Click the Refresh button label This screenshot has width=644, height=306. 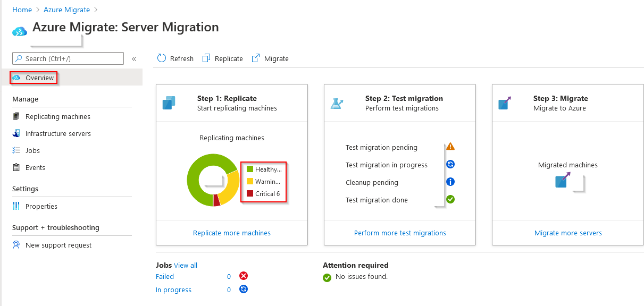coord(182,58)
